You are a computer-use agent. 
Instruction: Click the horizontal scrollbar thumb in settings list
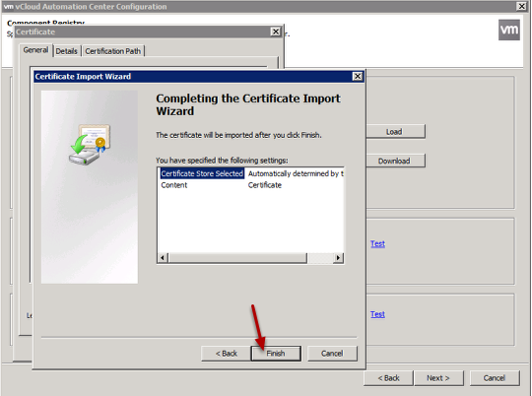(237, 258)
